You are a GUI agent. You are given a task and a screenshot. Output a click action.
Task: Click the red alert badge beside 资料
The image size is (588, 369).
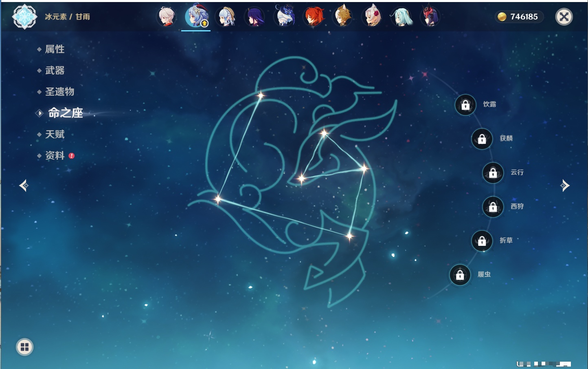(72, 156)
